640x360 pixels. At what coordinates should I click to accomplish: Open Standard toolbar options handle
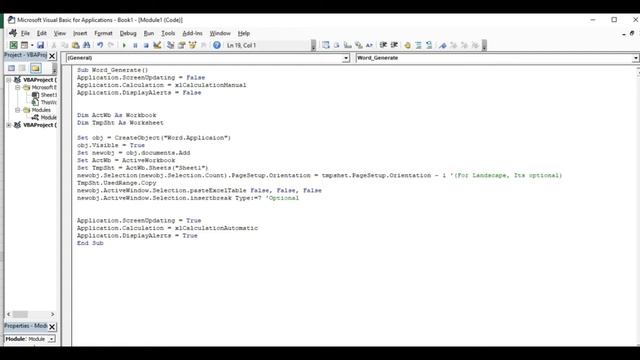tap(313, 45)
